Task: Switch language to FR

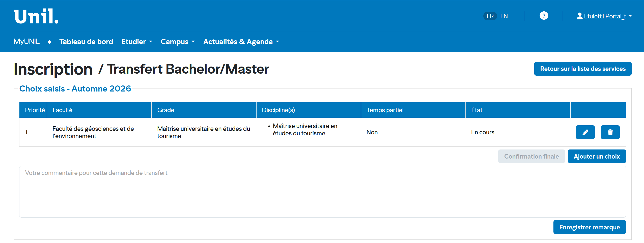Action: click(x=490, y=16)
